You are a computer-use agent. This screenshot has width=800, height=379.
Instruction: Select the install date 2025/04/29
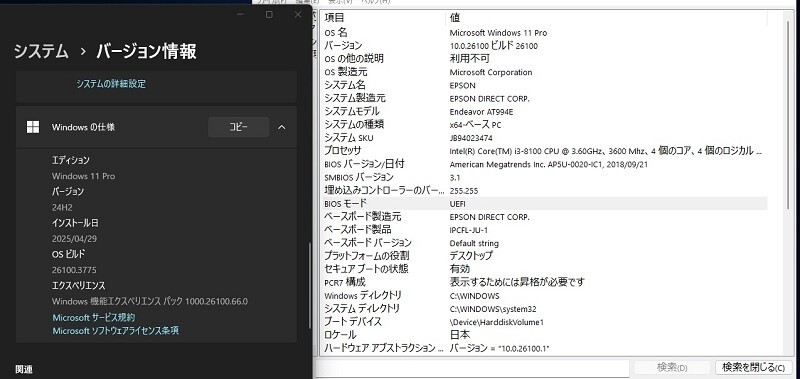[x=74, y=239]
